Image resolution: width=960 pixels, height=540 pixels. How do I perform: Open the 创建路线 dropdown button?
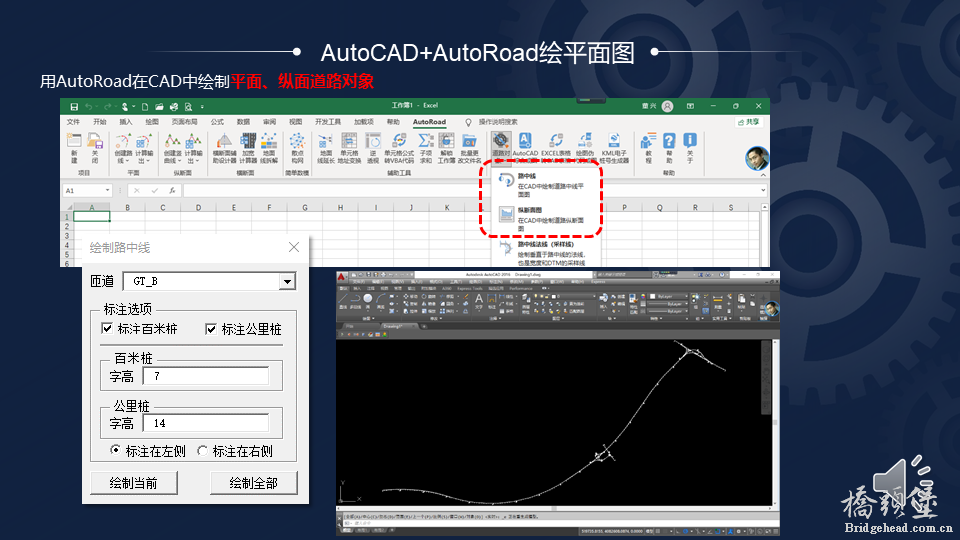pyautogui.click(x=124, y=148)
